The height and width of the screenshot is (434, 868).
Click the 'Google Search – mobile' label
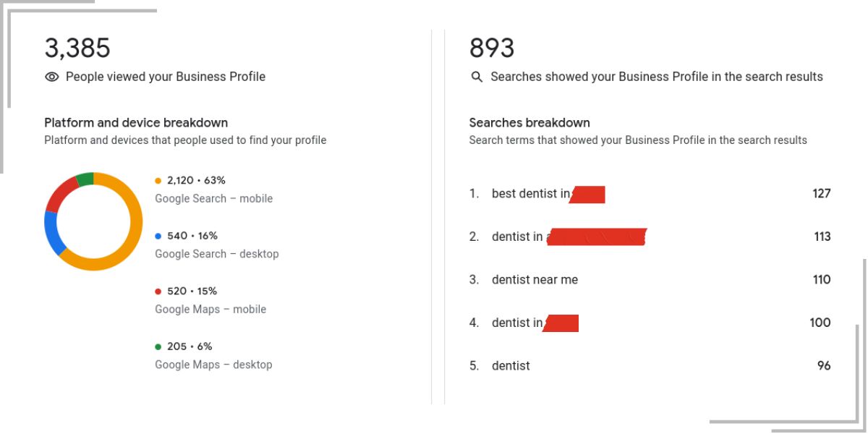pos(214,198)
